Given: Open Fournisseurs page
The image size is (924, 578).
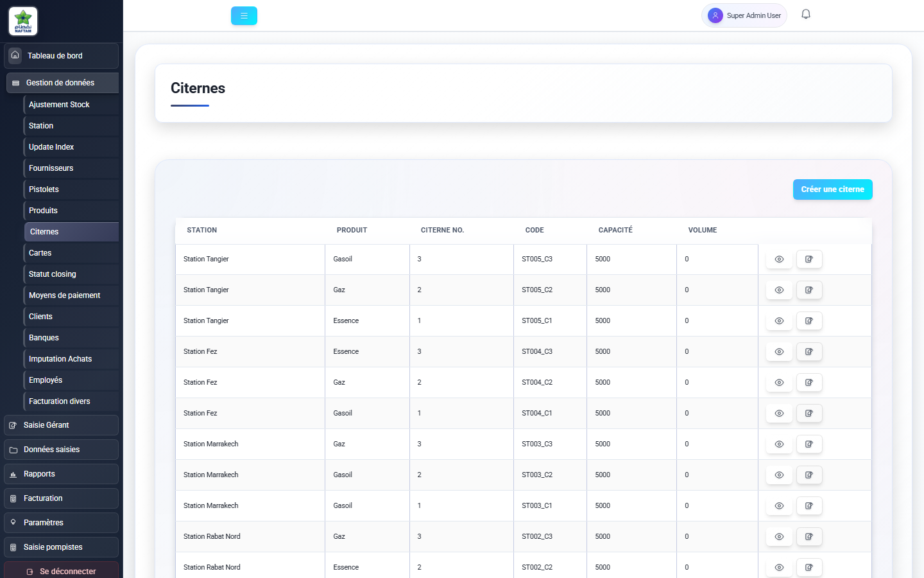Looking at the screenshot, I should pos(71,168).
